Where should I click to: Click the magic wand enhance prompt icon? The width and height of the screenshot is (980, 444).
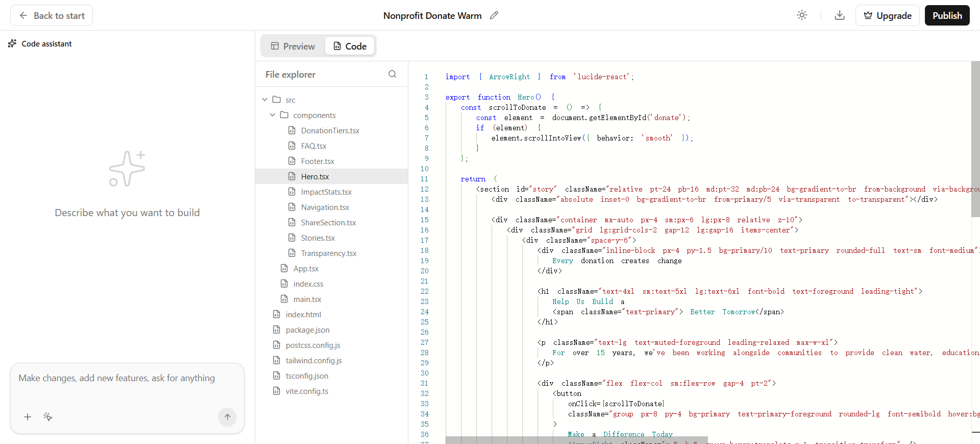click(48, 417)
